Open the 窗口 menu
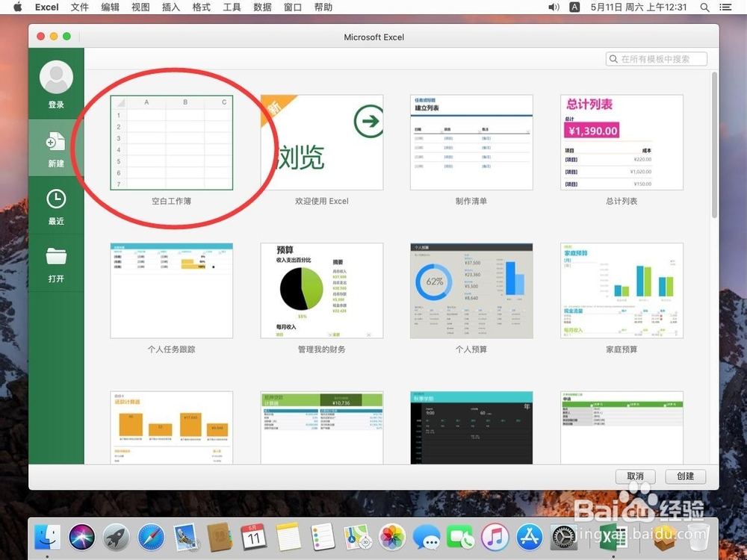Image resolution: width=747 pixels, height=560 pixels. pyautogui.click(x=293, y=7)
